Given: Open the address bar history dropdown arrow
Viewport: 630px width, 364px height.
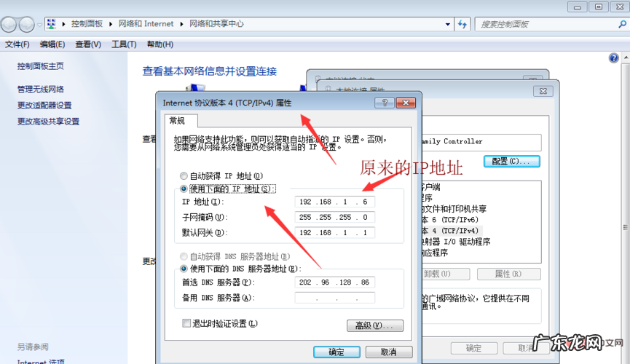Looking at the screenshot, I should (448, 24).
